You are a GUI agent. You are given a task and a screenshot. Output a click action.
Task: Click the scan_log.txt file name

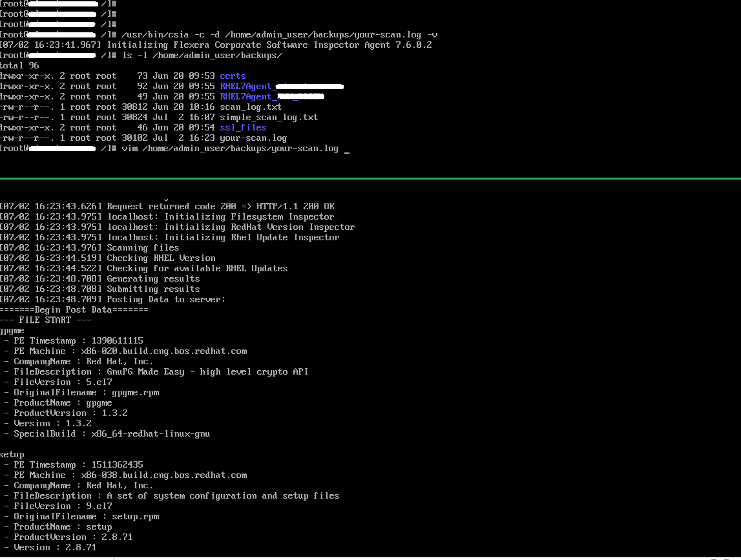(253, 107)
